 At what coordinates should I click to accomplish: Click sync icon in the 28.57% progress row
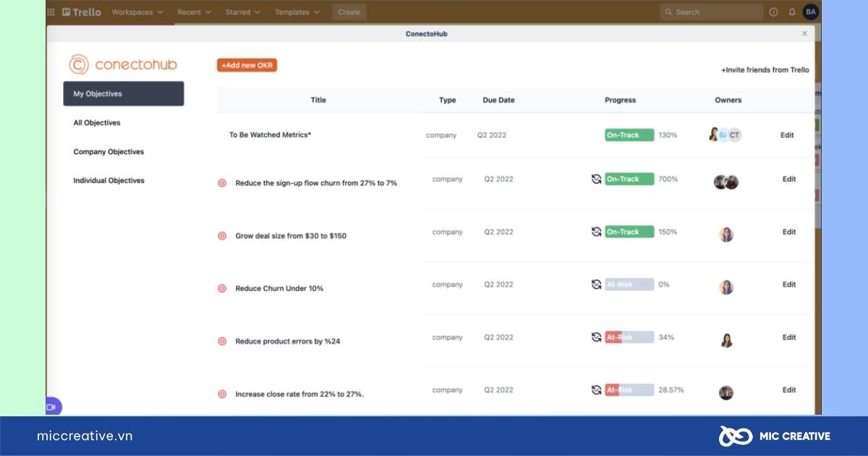click(x=596, y=389)
